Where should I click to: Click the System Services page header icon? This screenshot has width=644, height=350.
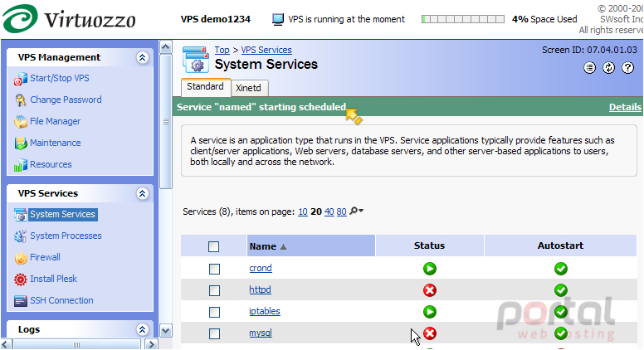click(196, 60)
